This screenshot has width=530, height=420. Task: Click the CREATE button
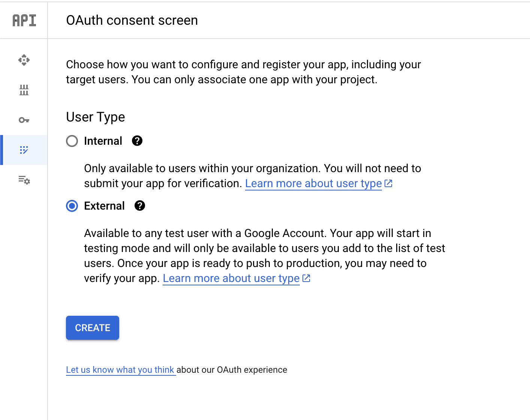[x=92, y=328]
